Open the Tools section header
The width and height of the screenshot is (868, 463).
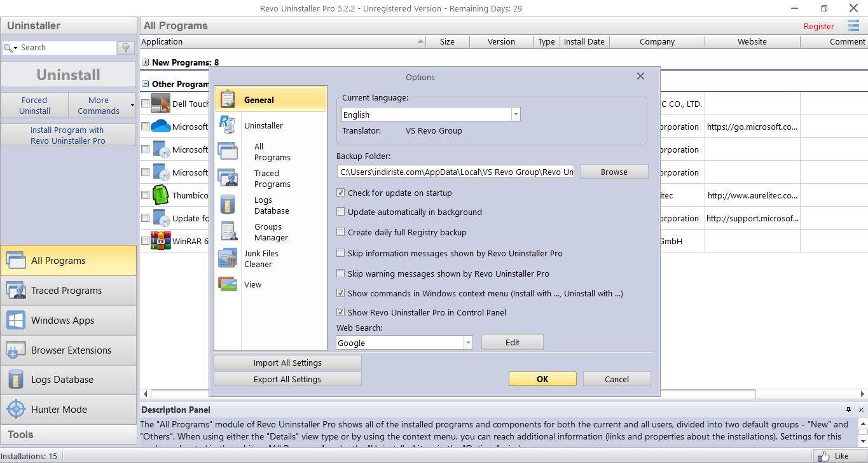tap(69, 434)
